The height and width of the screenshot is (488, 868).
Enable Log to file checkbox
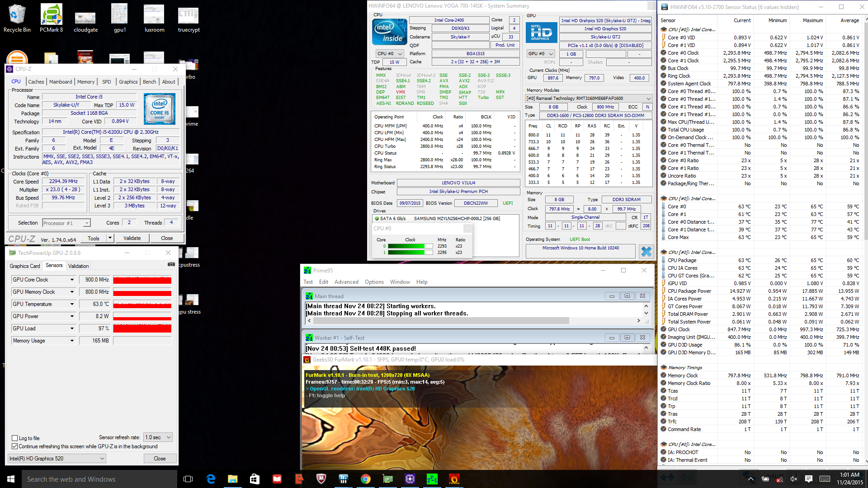pyautogui.click(x=15, y=438)
